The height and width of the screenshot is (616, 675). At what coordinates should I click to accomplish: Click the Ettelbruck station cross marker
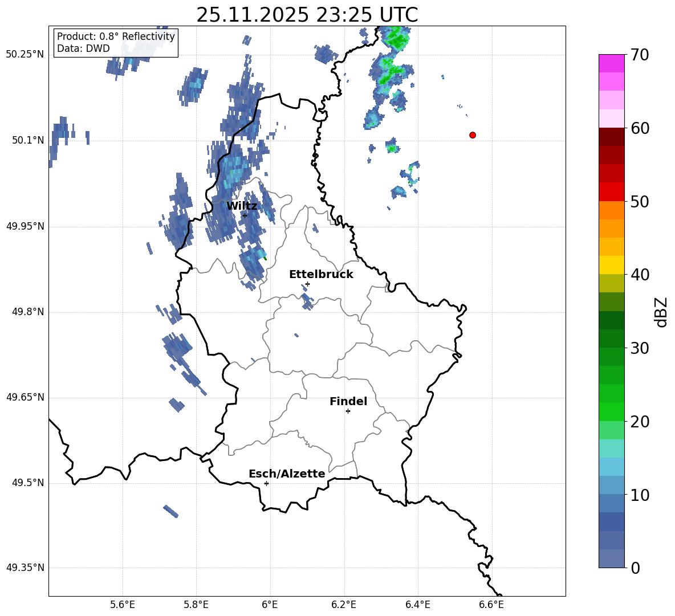click(x=307, y=284)
